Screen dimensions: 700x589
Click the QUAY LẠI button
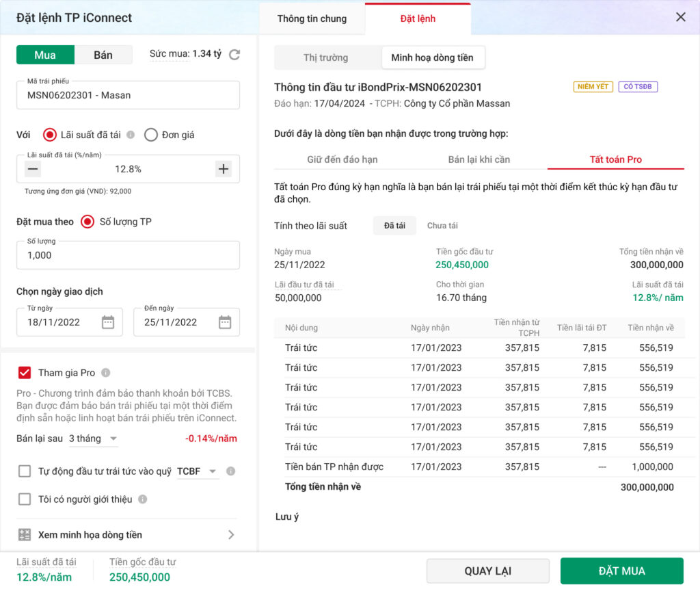point(487,571)
